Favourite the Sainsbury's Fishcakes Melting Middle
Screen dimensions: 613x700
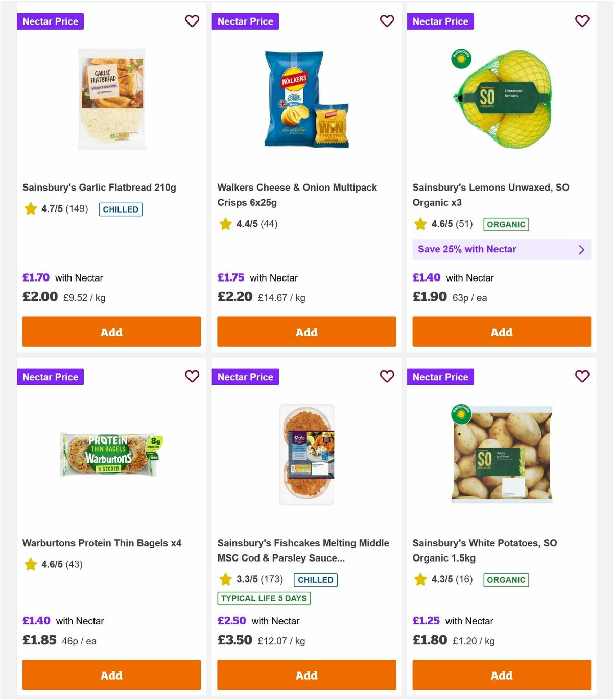387,377
